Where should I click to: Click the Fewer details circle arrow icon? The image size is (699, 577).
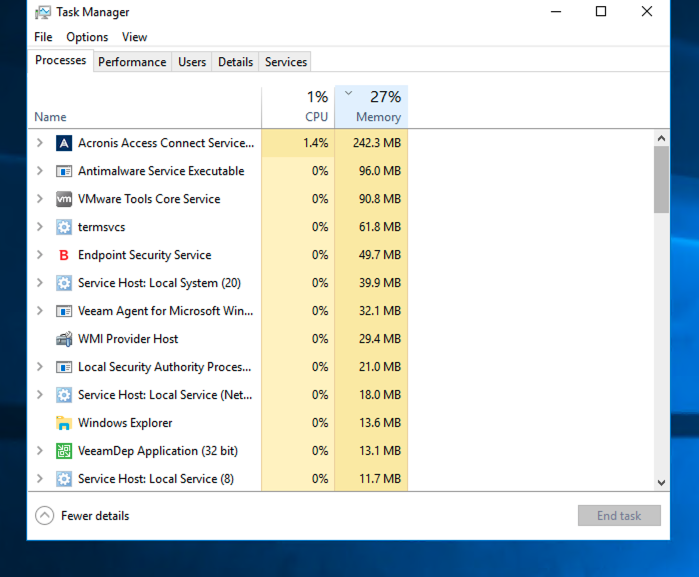click(x=45, y=515)
